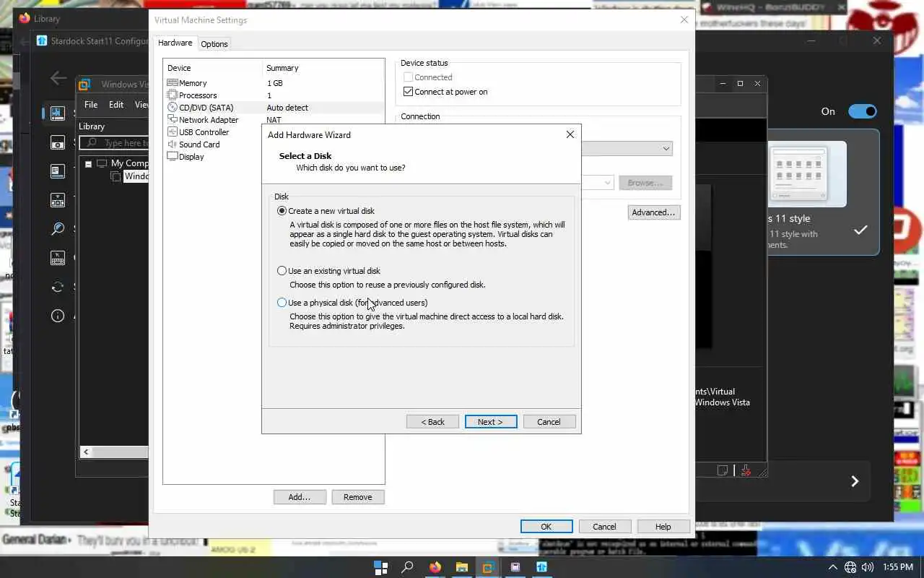Open Start11 taskbar icon

[x=541, y=567]
